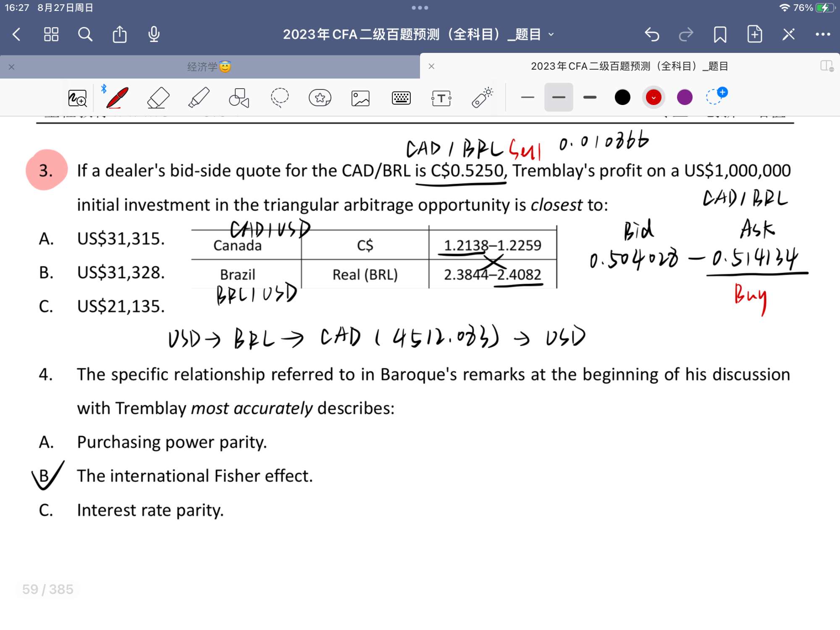Expand red color swatch options
Screen dimensions: 840x630
click(654, 97)
